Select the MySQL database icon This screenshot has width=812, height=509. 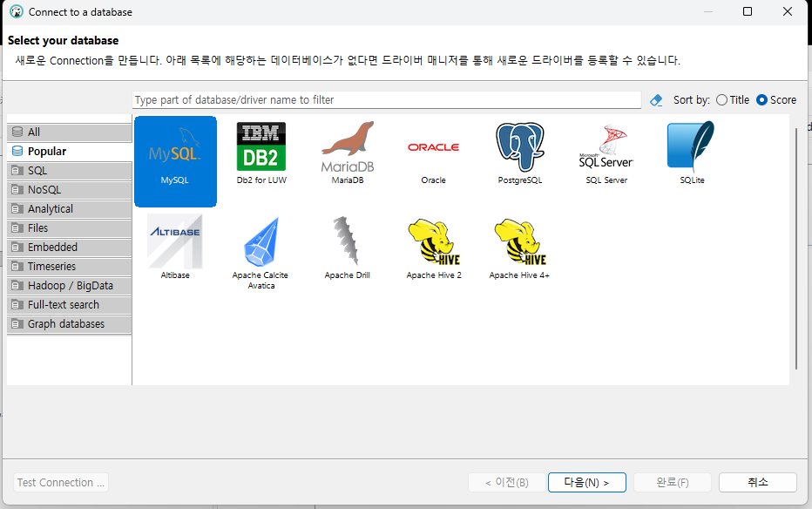175,161
